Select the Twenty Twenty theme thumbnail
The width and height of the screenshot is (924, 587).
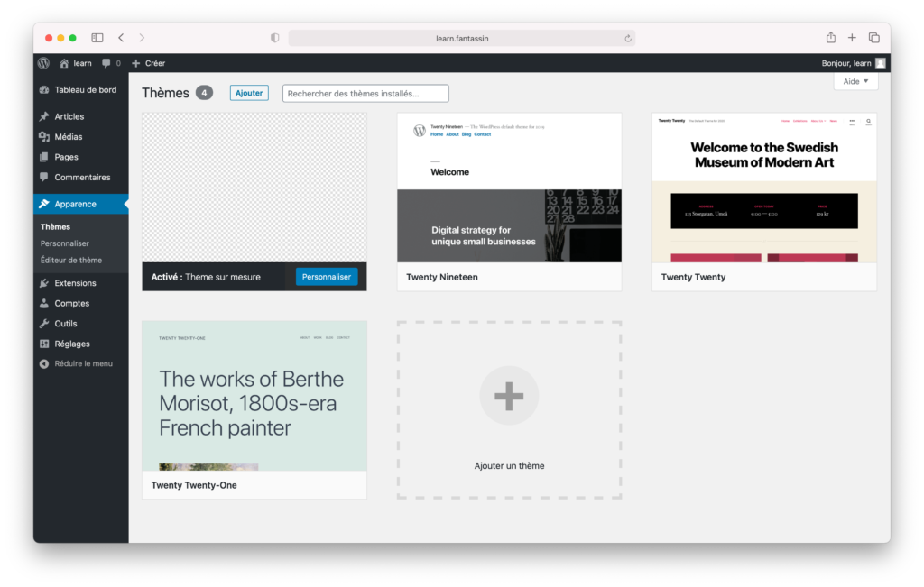coord(764,188)
